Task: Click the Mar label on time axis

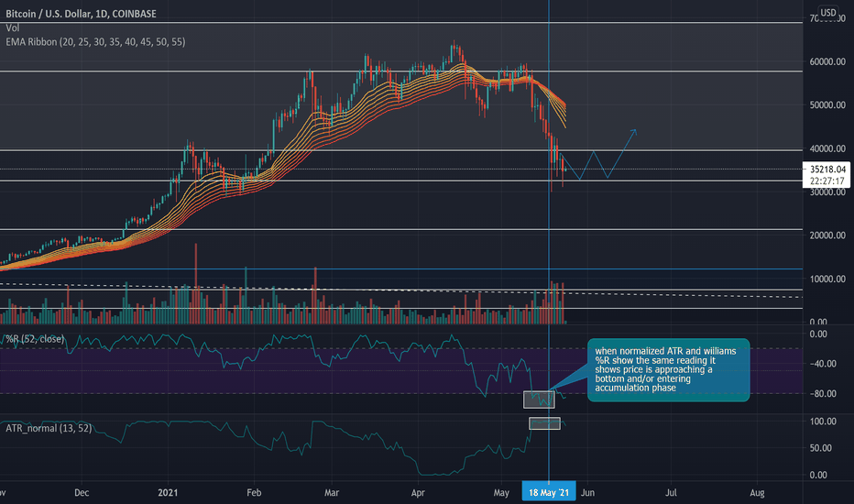Action: [x=332, y=493]
